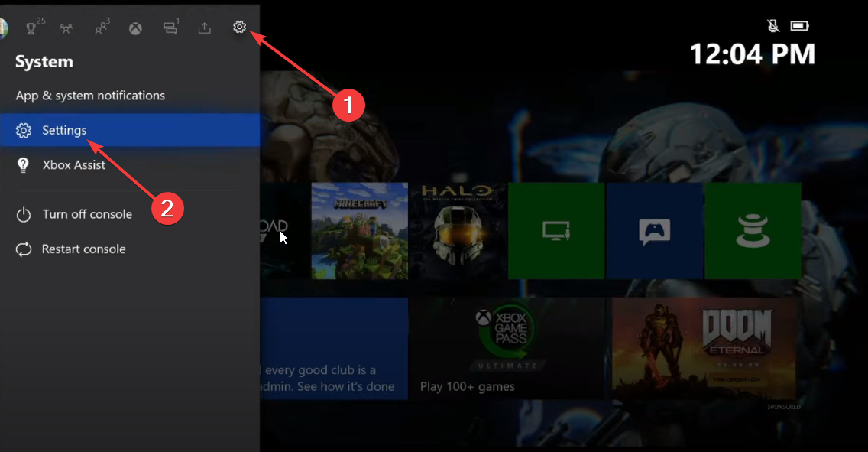Launch the Halo Master Chief Collection tile
The image size is (868, 452).
pyautogui.click(x=458, y=231)
